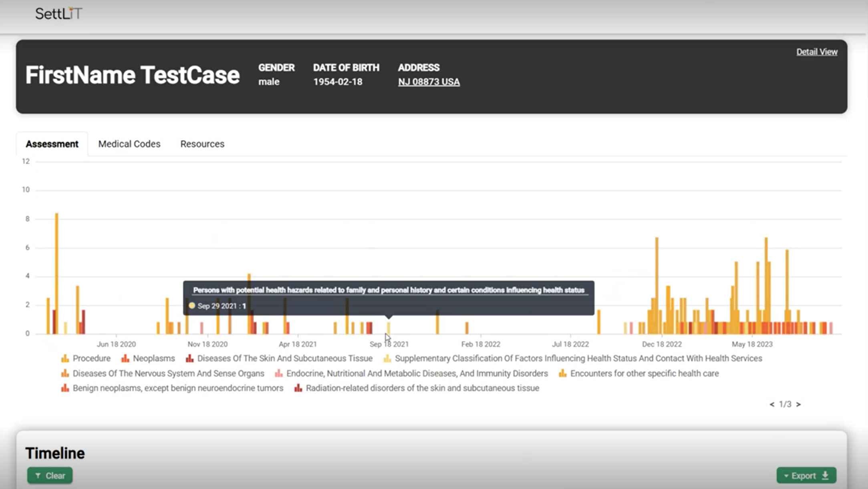
Task: Click Supplementary Classification legend bar icon
Action: (x=387, y=359)
